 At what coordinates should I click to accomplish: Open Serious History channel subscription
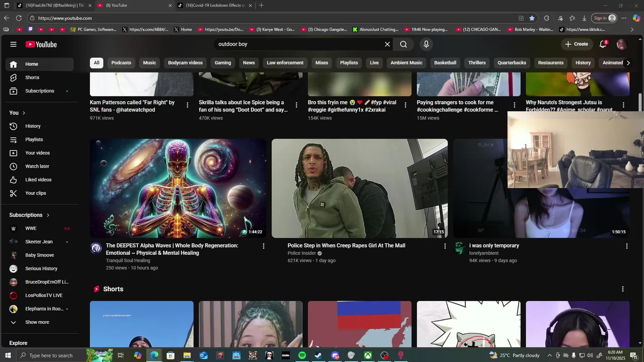(40, 268)
